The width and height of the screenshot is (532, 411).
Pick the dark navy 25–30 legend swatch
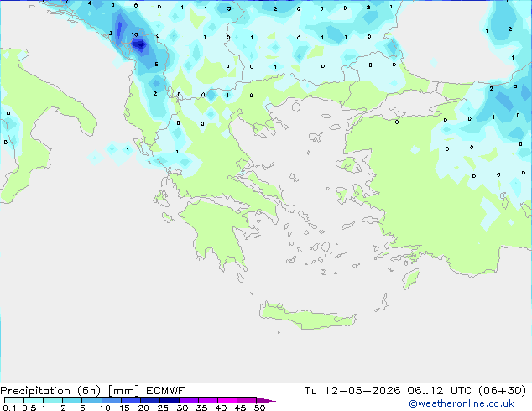(169, 400)
